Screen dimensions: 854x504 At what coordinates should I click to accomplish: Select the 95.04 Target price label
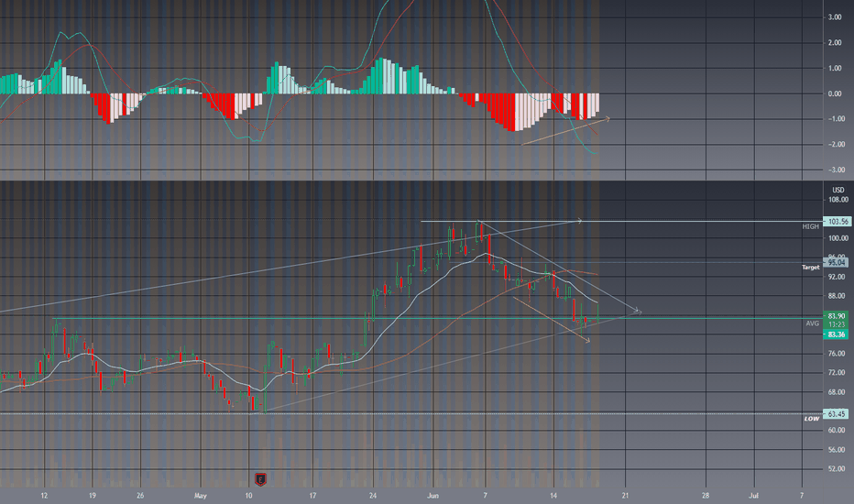coord(837,263)
